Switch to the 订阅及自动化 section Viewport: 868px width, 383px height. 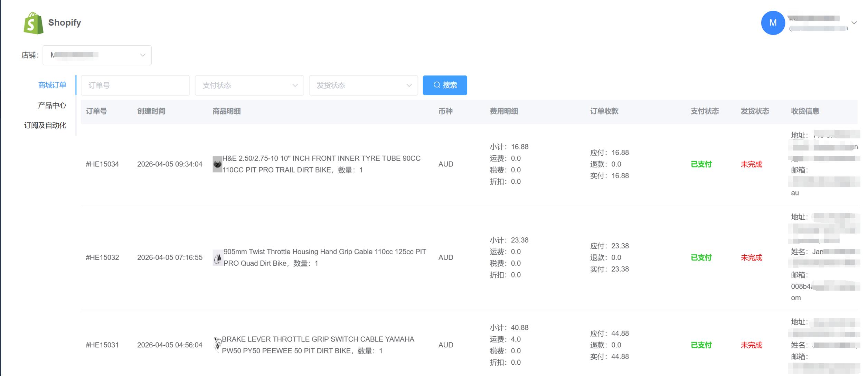click(48, 125)
